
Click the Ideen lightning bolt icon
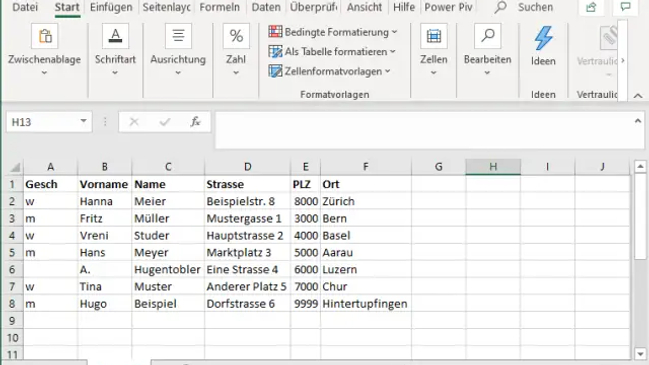coord(543,38)
